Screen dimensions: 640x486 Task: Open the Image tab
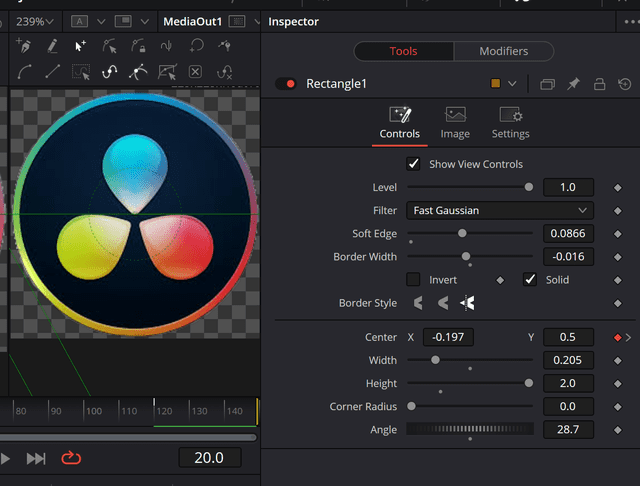click(x=455, y=123)
